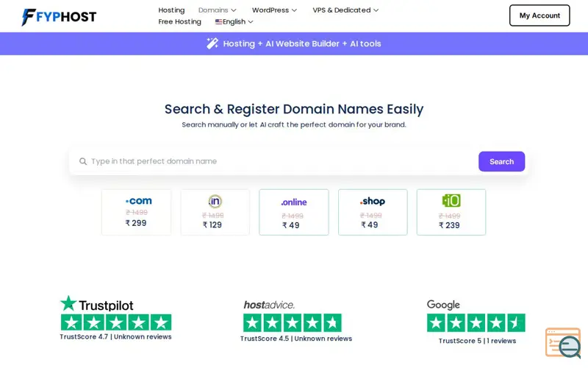
Task: Click the Google logo
Action: point(443,305)
